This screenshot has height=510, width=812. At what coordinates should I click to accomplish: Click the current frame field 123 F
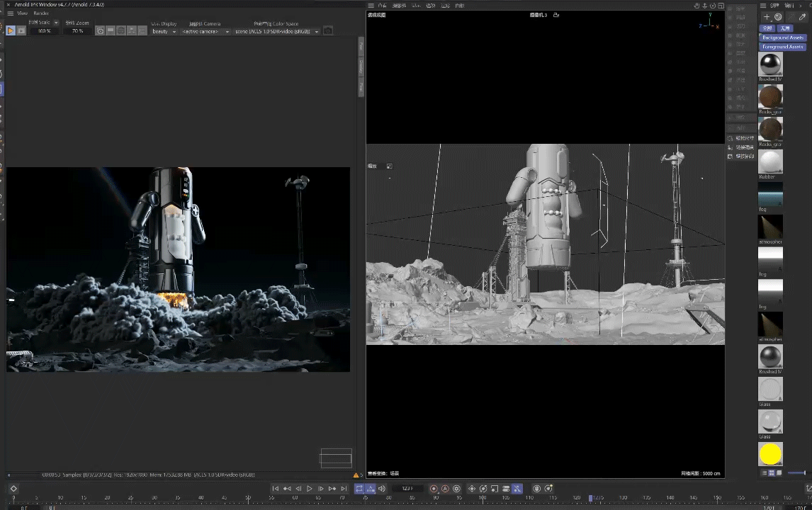(x=407, y=489)
